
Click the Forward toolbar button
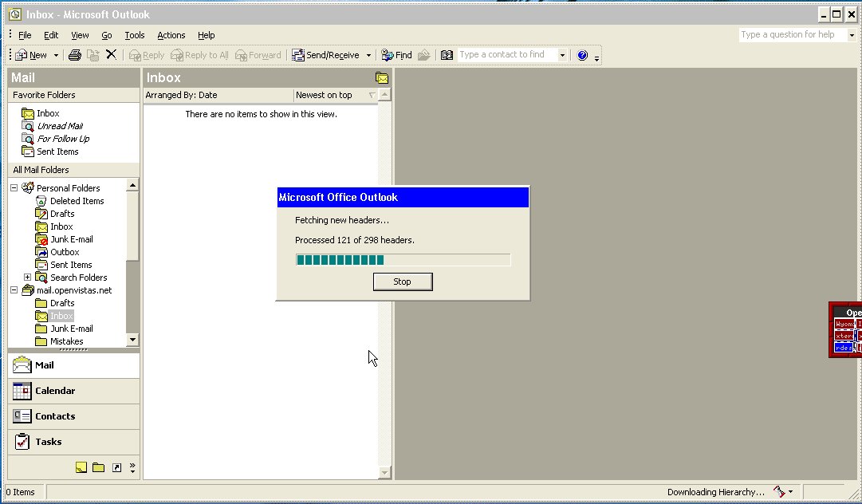(x=258, y=55)
